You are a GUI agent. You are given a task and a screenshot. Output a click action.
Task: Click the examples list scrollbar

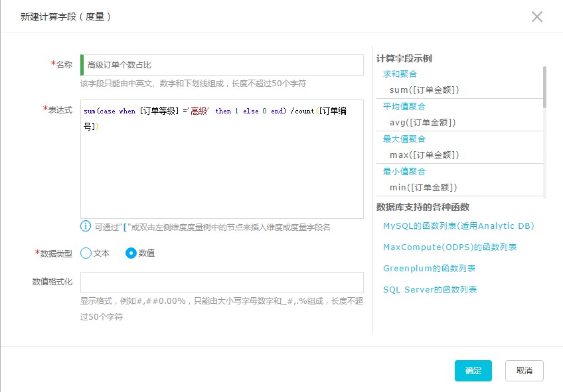coord(544,87)
